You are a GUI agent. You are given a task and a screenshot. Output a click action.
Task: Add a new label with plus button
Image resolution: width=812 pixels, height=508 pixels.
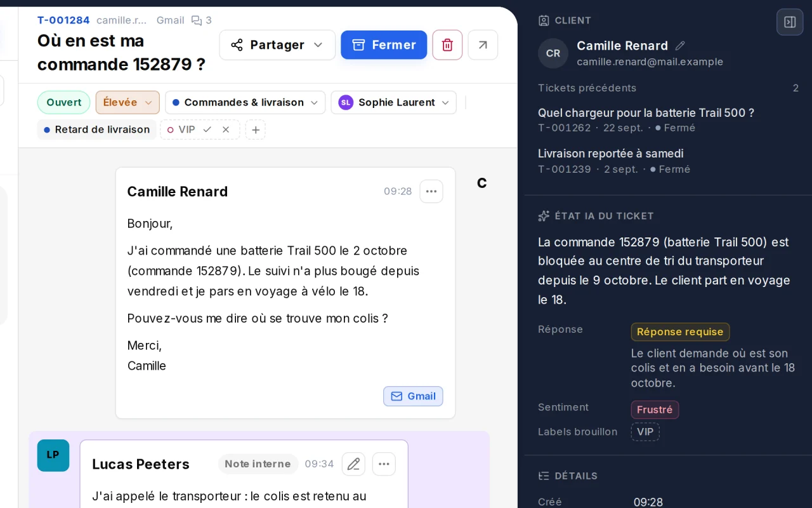[255, 130]
